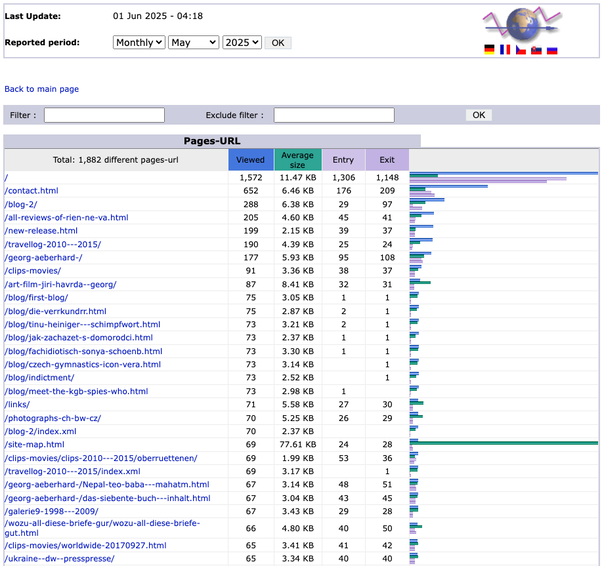Click the Exit column header
This screenshot has width=604, height=566.
tap(387, 160)
